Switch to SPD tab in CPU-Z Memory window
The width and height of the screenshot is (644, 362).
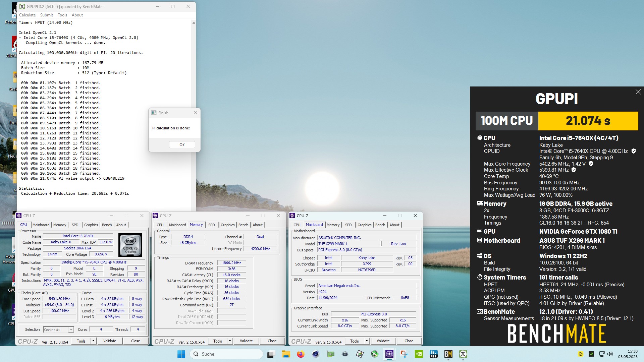(211, 225)
